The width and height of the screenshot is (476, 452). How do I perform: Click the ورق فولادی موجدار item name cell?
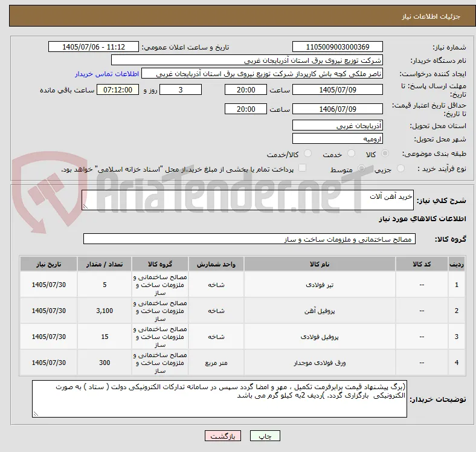click(x=320, y=363)
